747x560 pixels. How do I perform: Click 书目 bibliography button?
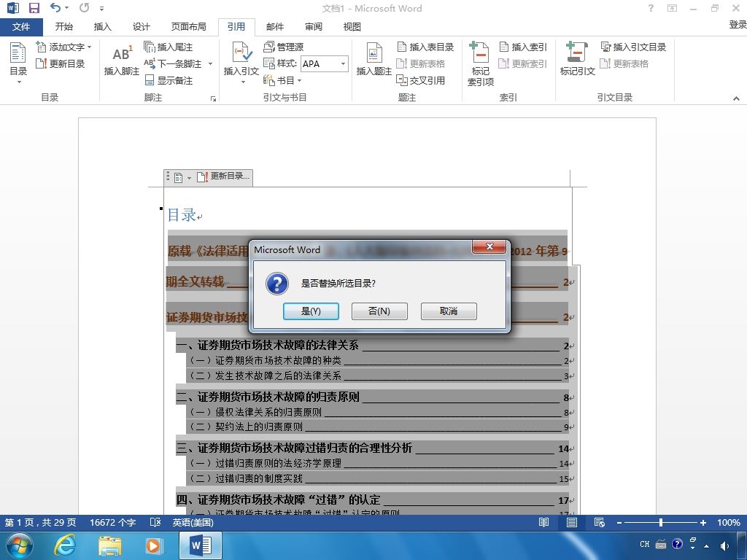[279, 80]
